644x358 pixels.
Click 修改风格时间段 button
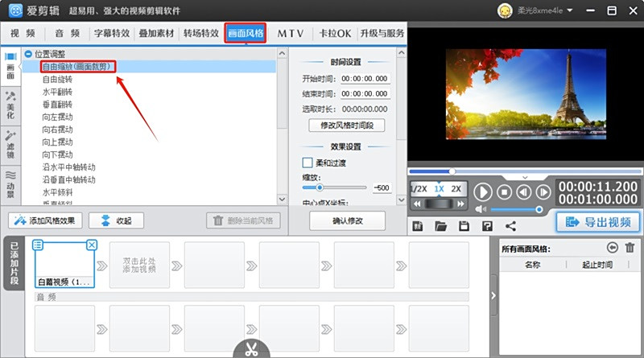click(x=347, y=126)
